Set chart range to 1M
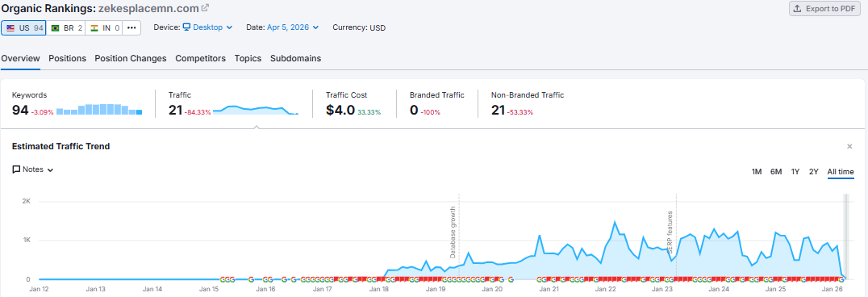This screenshot has width=868, height=297. click(x=757, y=172)
